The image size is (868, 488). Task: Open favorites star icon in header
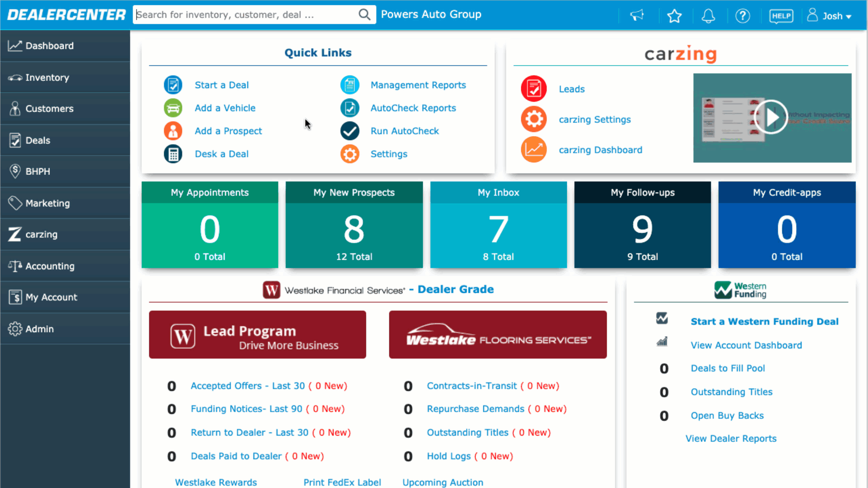click(x=674, y=16)
